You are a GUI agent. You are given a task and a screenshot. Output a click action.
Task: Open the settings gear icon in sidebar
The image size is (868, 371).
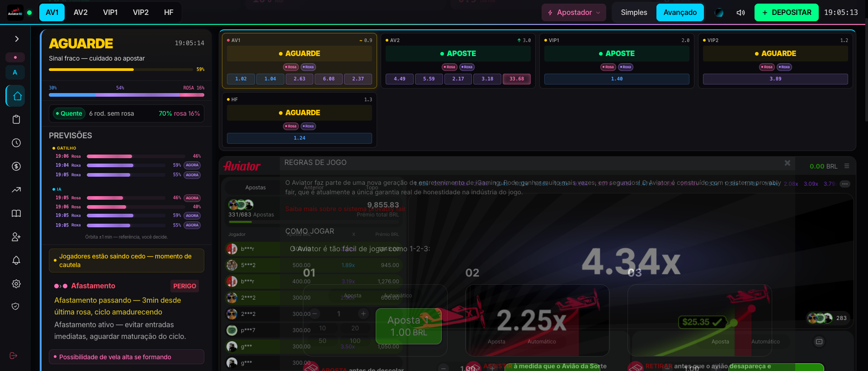(16, 284)
